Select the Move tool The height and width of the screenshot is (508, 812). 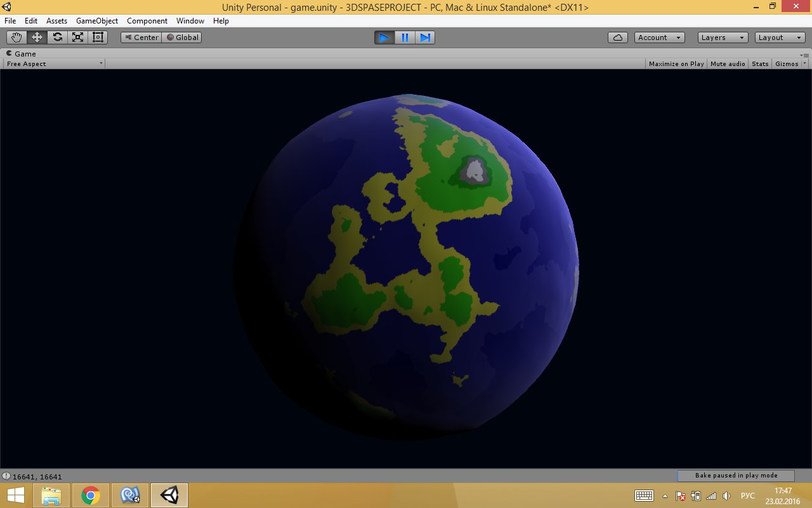[x=37, y=37]
